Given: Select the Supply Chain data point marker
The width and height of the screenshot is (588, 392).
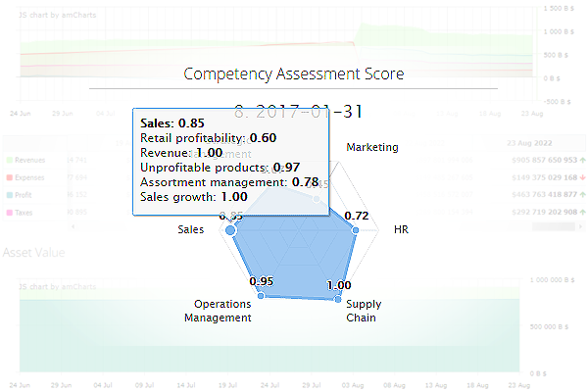Looking at the screenshot, I should click(338, 299).
